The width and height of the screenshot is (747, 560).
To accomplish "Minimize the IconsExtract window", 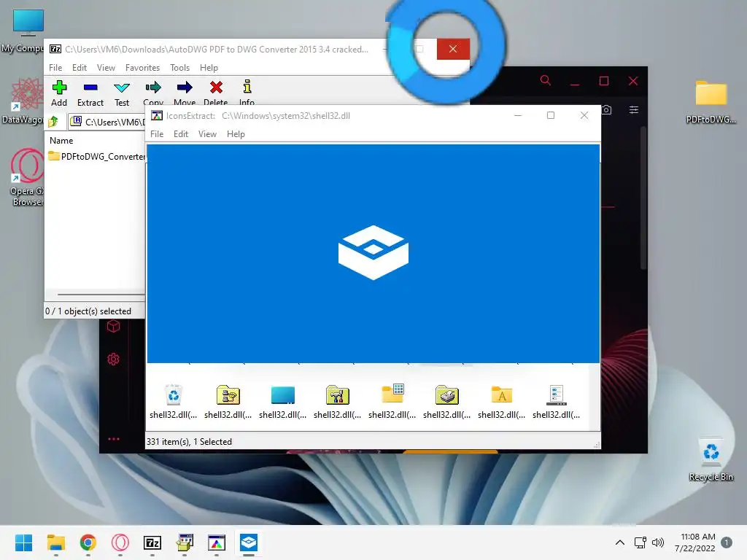I will click(x=518, y=115).
